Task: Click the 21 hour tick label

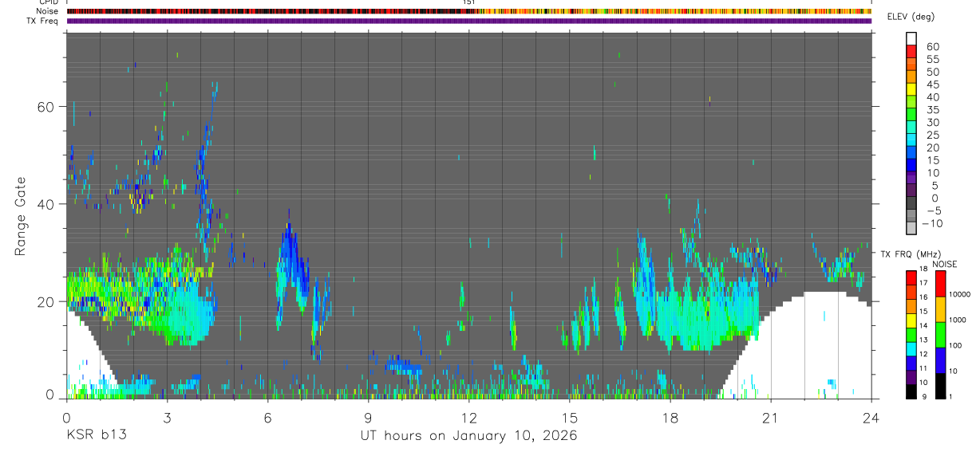Action: coord(770,416)
